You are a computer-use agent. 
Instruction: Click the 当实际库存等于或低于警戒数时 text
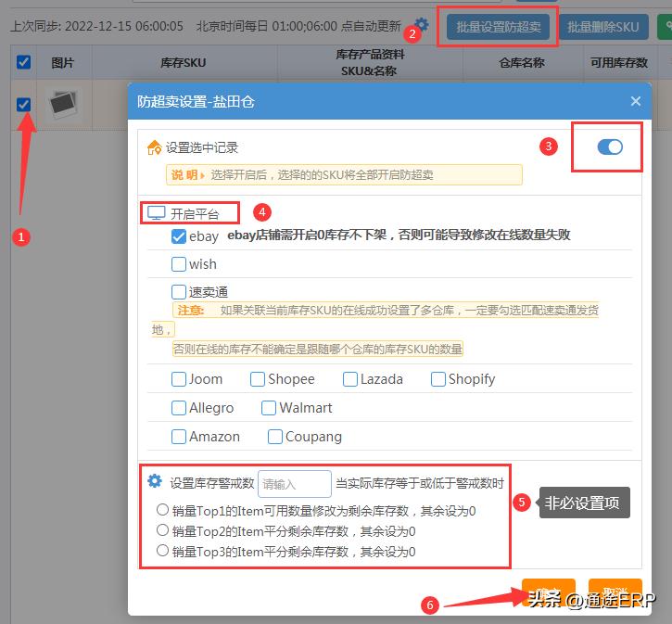420,483
